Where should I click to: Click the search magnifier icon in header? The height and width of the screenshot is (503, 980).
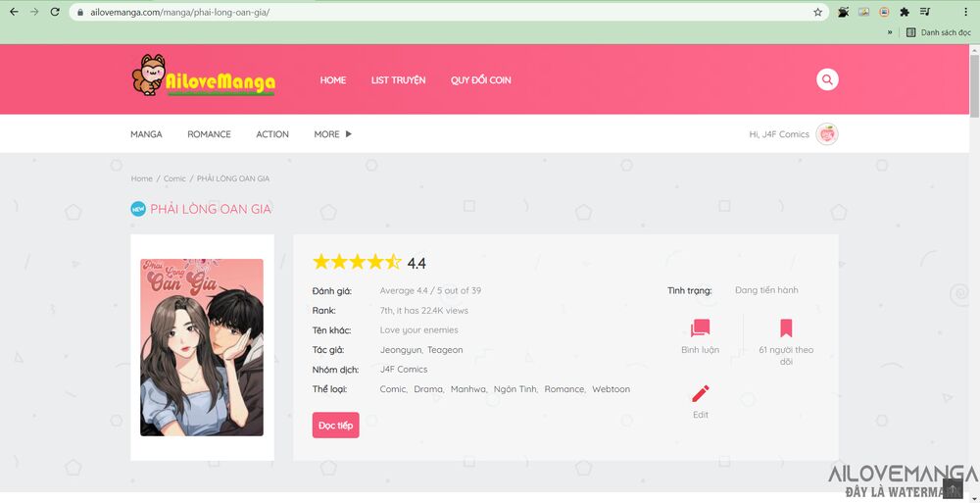(x=827, y=79)
